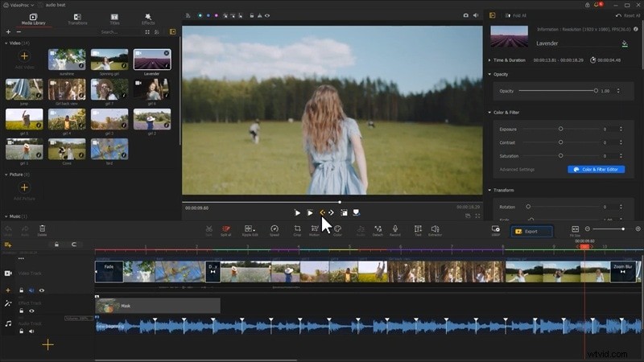The height and width of the screenshot is (362, 644).
Task: Select the Split All tool
Action: [225, 231]
